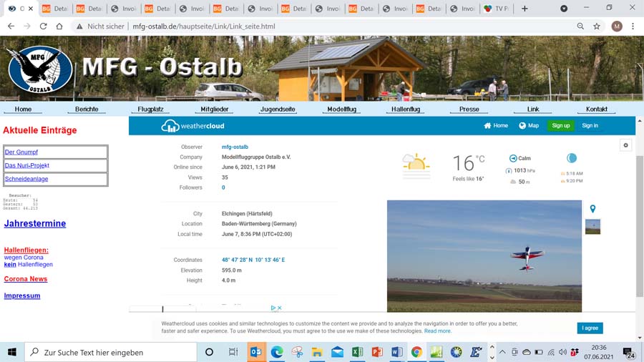The height and width of the screenshot is (362, 644).
Task: Open Chrome's three-dot menu
Action: pyautogui.click(x=633, y=26)
